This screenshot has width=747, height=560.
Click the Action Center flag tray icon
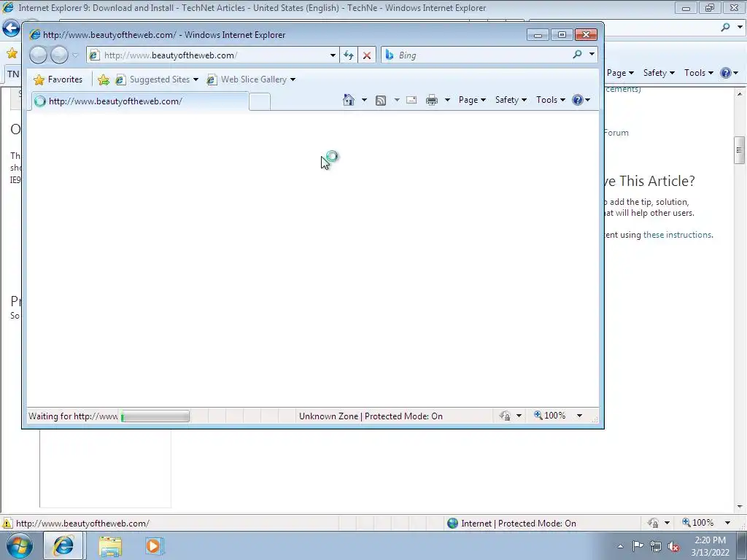pyautogui.click(x=638, y=546)
